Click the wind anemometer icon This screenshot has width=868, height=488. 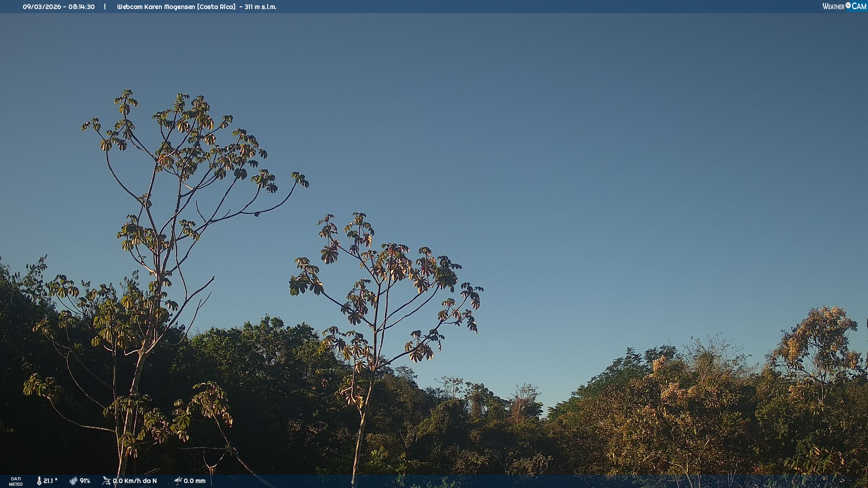pyautogui.click(x=106, y=481)
